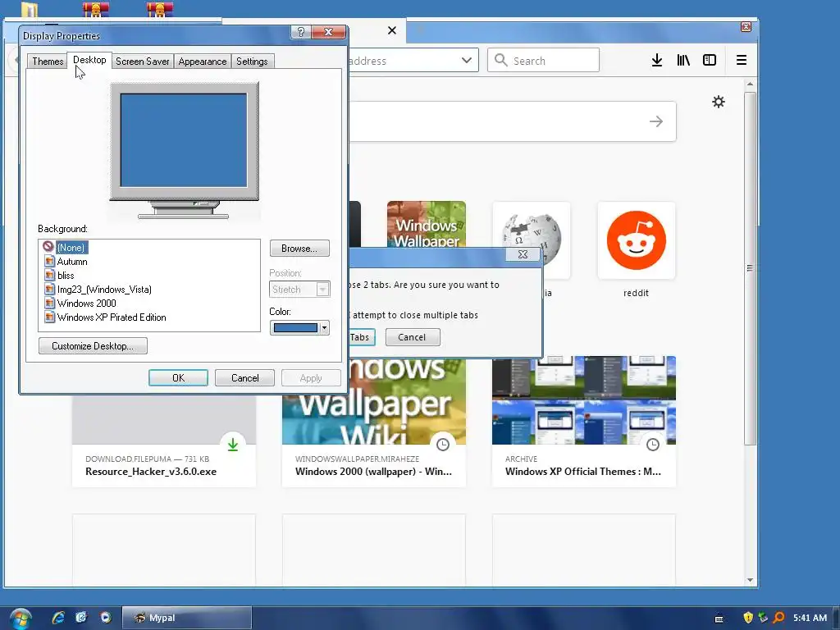The width and height of the screenshot is (840, 630).
Task: Click the browser scrollbar down arrow
Action: 750,580
